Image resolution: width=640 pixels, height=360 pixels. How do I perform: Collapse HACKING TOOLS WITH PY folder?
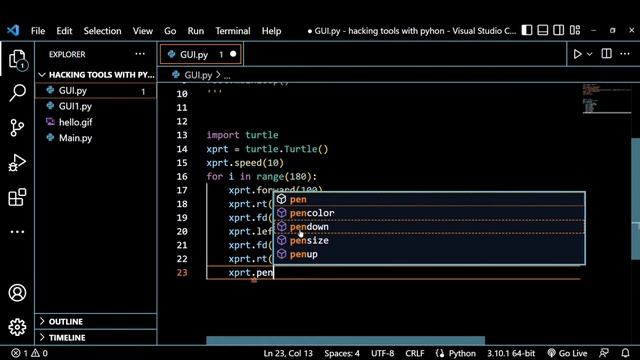tap(97, 75)
